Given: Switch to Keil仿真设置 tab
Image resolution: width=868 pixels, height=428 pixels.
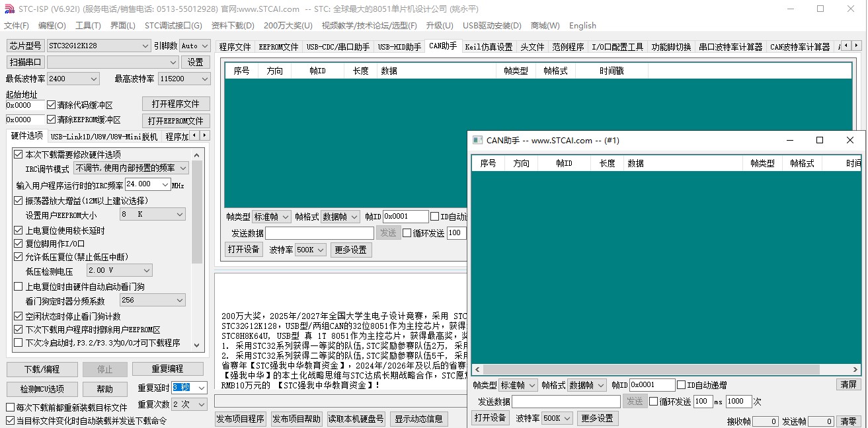Looking at the screenshot, I should (x=489, y=47).
